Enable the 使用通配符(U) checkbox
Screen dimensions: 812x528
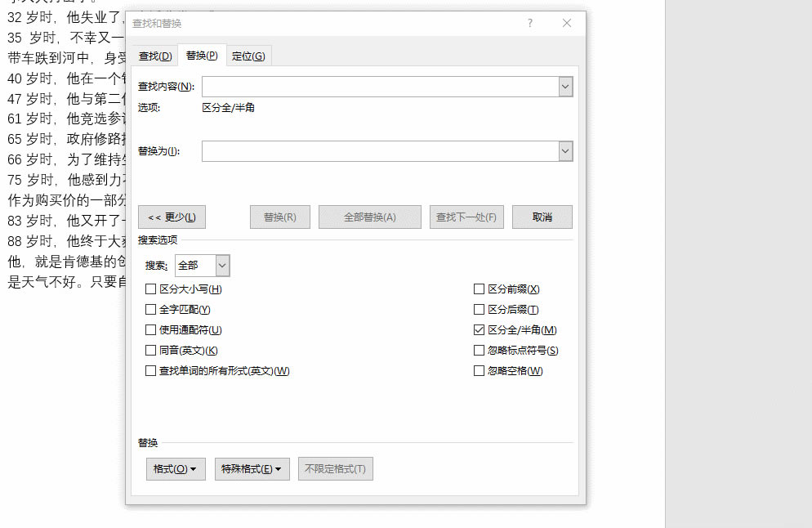click(150, 330)
